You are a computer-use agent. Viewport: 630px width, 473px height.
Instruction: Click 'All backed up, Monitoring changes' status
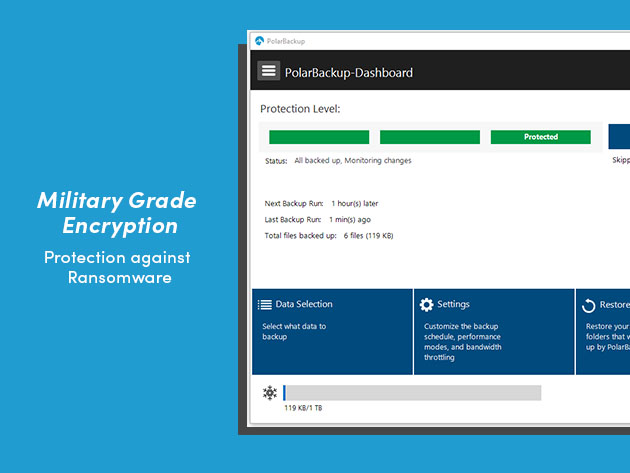pyautogui.click(x=353, y=160)
